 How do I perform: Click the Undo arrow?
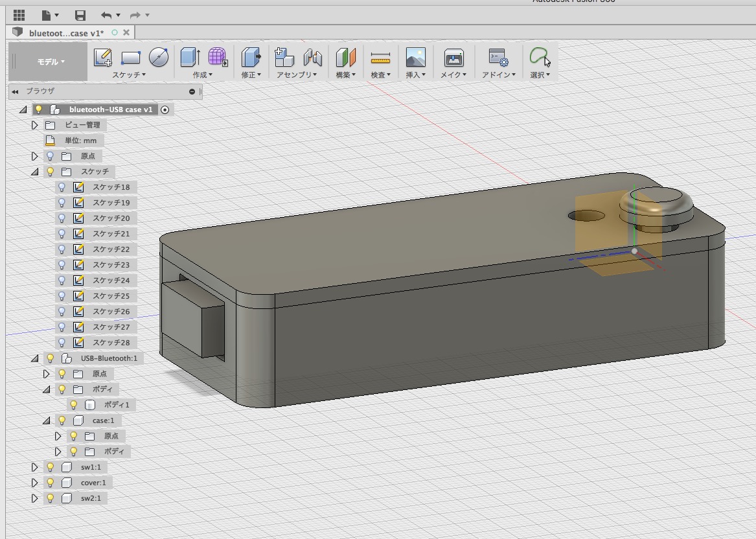pos(106,15)
